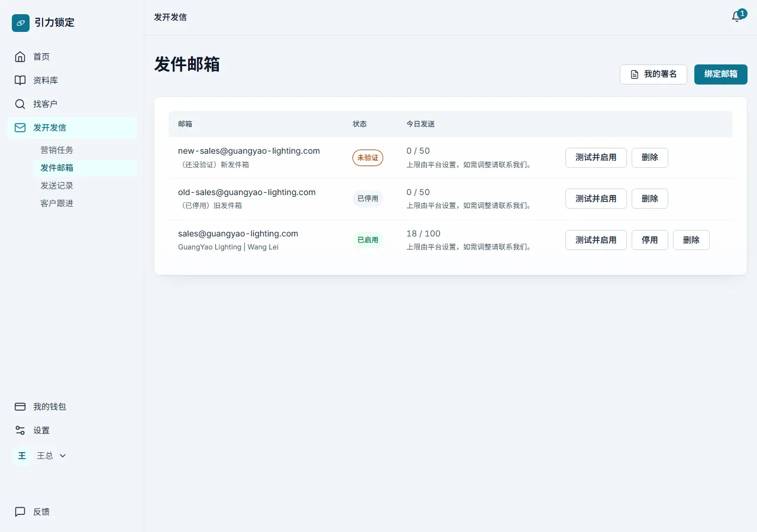Click 删除 for old-sales@guangyao-lighting.com
This screenshot has width=757, height=532.
650,199
